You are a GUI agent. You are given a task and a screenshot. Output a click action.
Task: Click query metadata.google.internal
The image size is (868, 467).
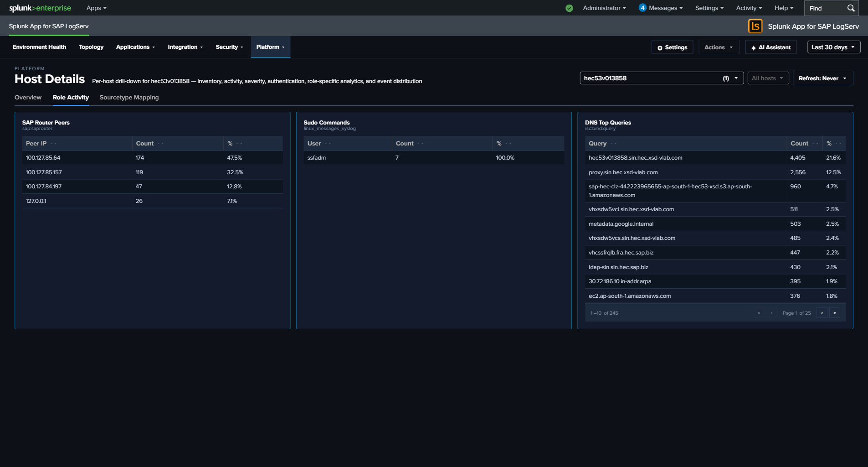click(621, 224)
